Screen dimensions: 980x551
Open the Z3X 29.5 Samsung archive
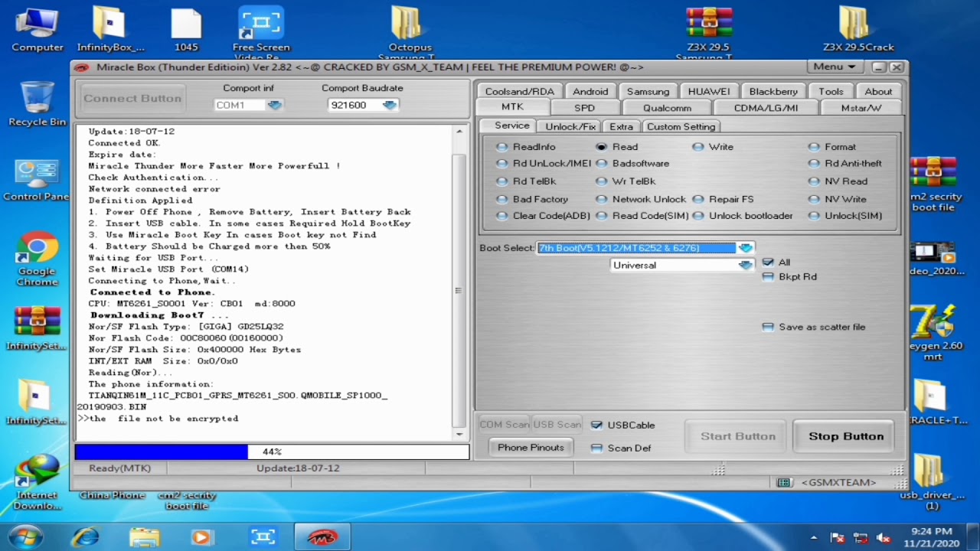pyautogui.click(x=708, y=32)
